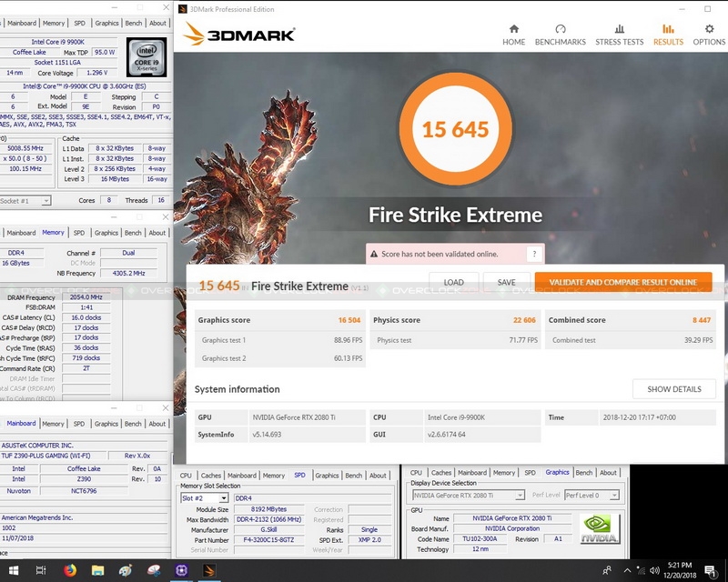Open Bench tab in CPU-Z Mainboard window

(x=133, y=424)
